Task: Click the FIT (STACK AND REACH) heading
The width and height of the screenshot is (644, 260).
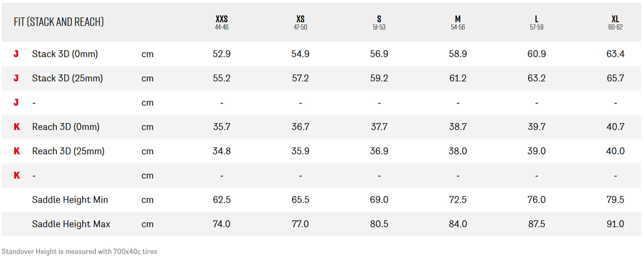Action: [x=59, y=22]
